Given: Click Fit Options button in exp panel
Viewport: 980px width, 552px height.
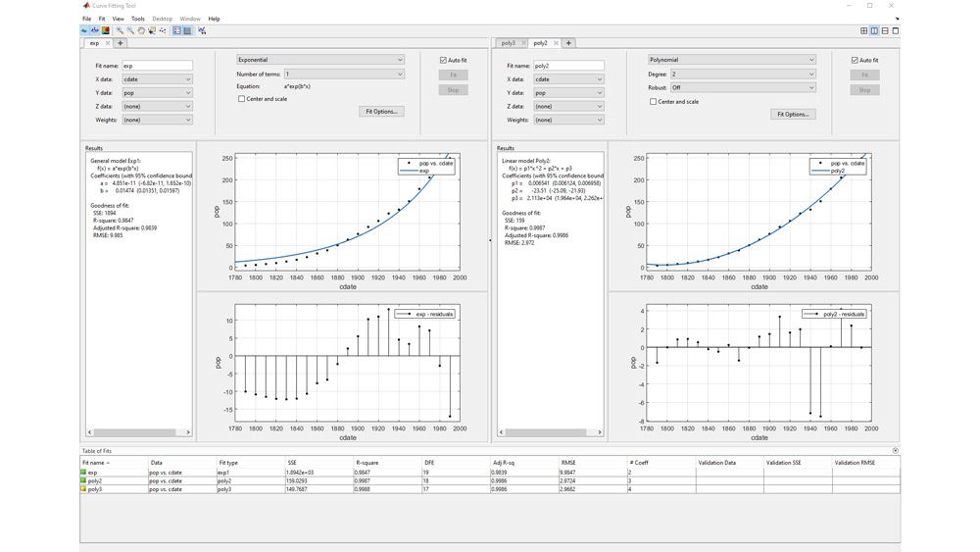Looking at the screenshot, I should click(x=381, y=112).
